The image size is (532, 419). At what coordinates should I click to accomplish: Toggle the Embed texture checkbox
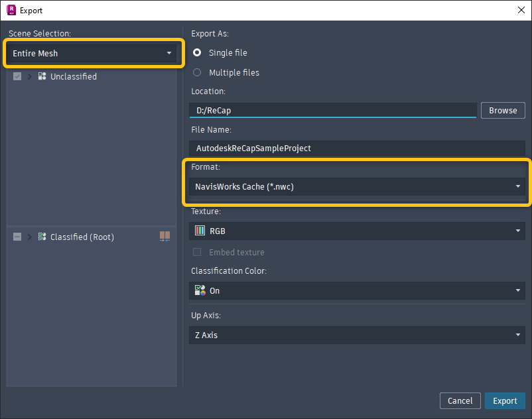click(x=197, y=252)
